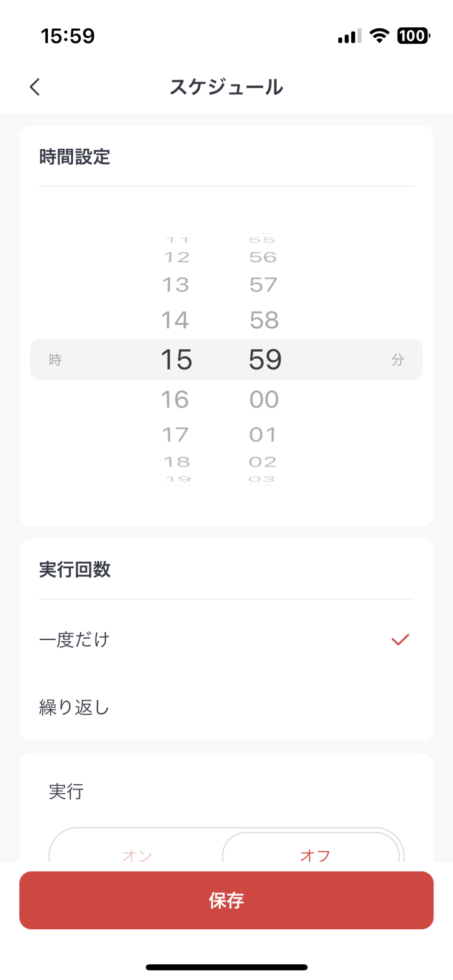
Task: Tap the clock time 15:59 in status bar
Action: [x=67, y=36]
